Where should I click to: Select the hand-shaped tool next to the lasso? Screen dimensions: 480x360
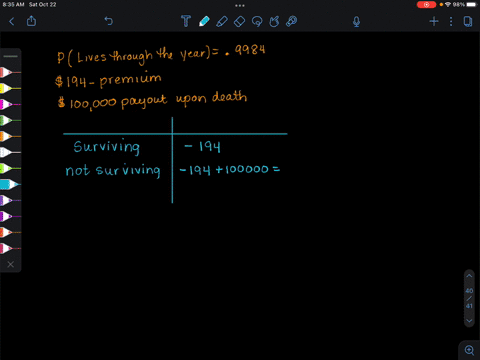[274, 21]
